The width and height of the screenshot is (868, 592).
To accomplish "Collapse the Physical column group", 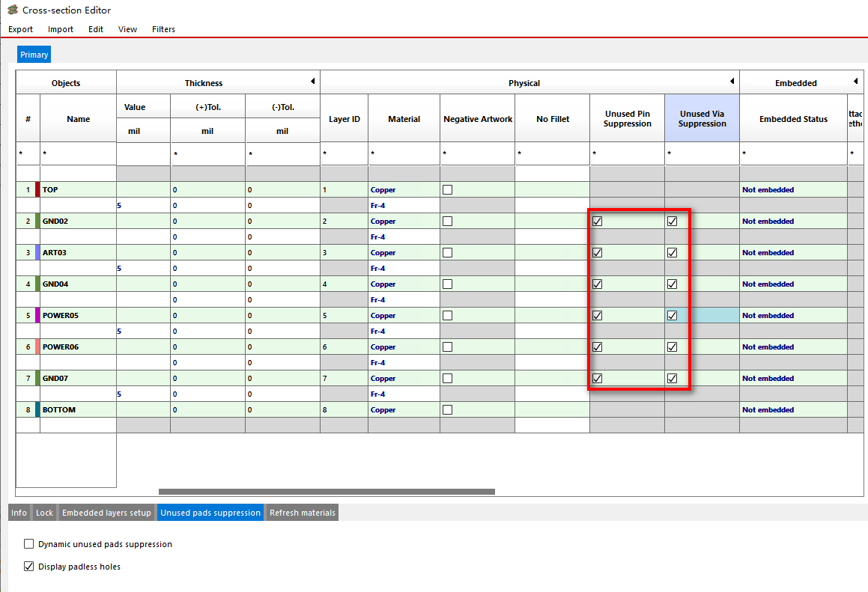I will click(x=732, y=80).
